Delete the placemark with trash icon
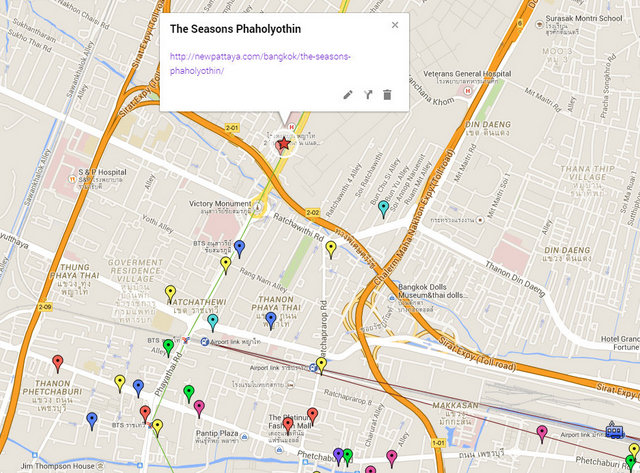Screen dimensions: 640x473 387,95
